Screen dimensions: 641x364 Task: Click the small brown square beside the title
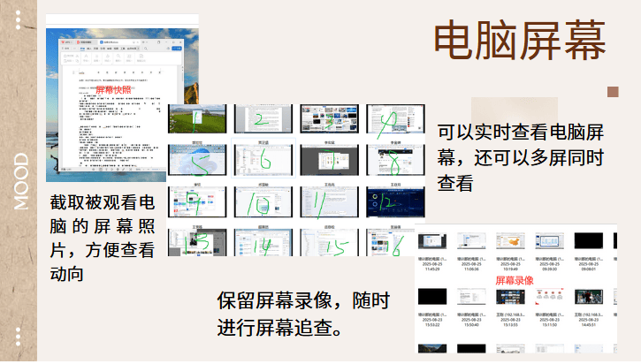click(x=613, y=92)
